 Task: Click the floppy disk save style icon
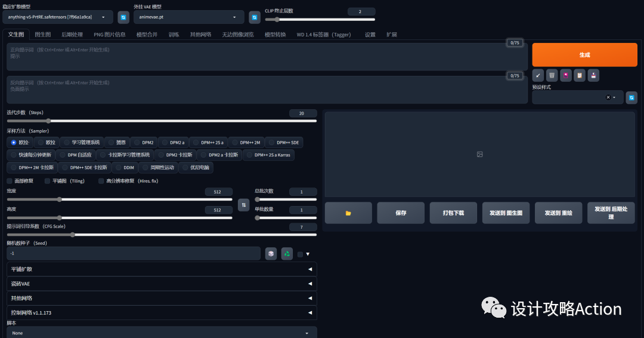(x=593, y=75)
